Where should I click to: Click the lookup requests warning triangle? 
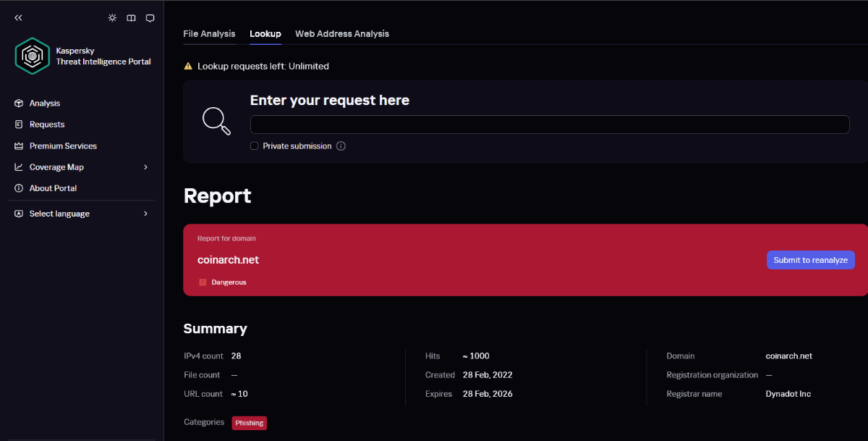188,66
